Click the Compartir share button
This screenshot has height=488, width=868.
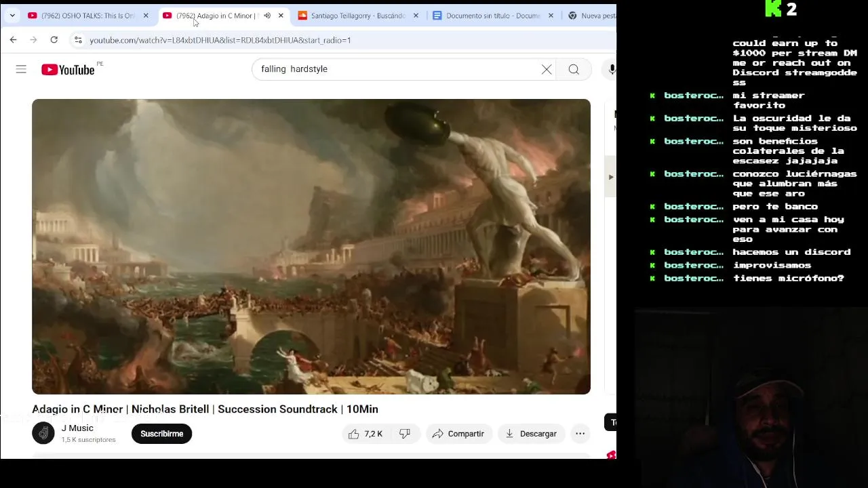click(x=458, y=434)
